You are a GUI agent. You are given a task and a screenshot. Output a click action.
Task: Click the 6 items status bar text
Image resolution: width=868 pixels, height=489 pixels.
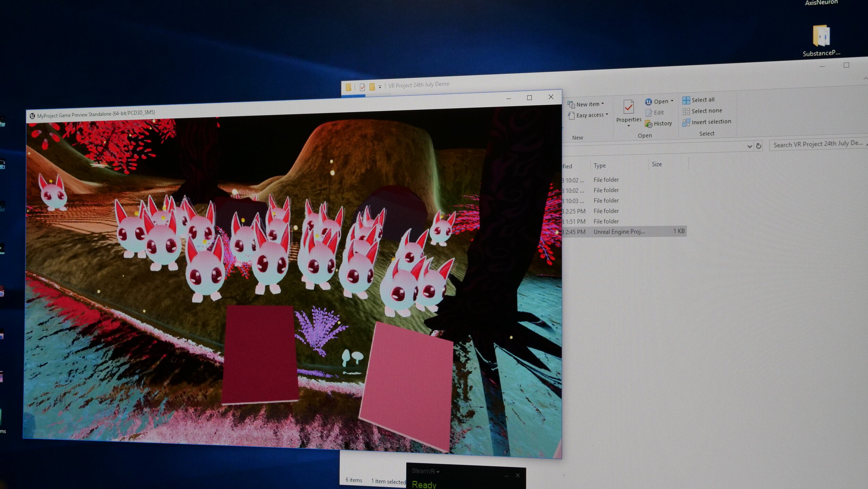click(354, 480)
